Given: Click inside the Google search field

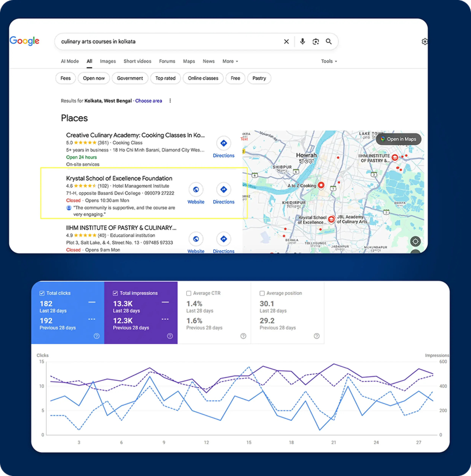Looking at the screenshot, I should 168,42.
